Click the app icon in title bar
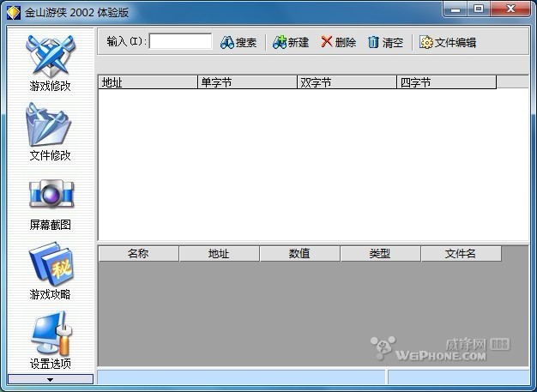Image resolution: width=537 pixels, height=392 pixels. click(14, 12)
